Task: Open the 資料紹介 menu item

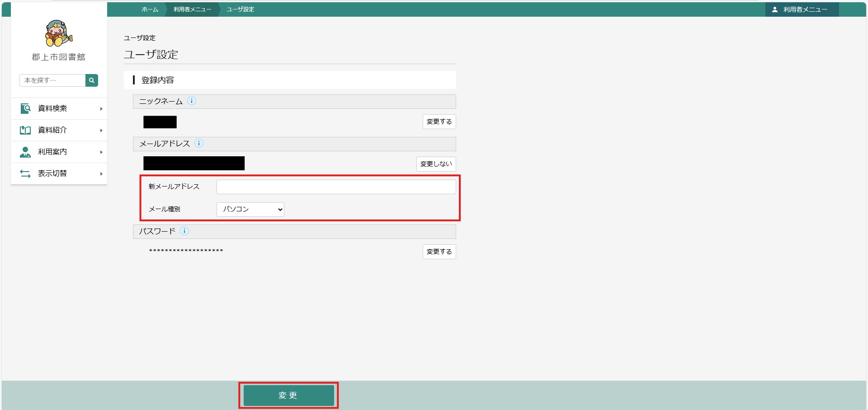Action: pos(59,130)
